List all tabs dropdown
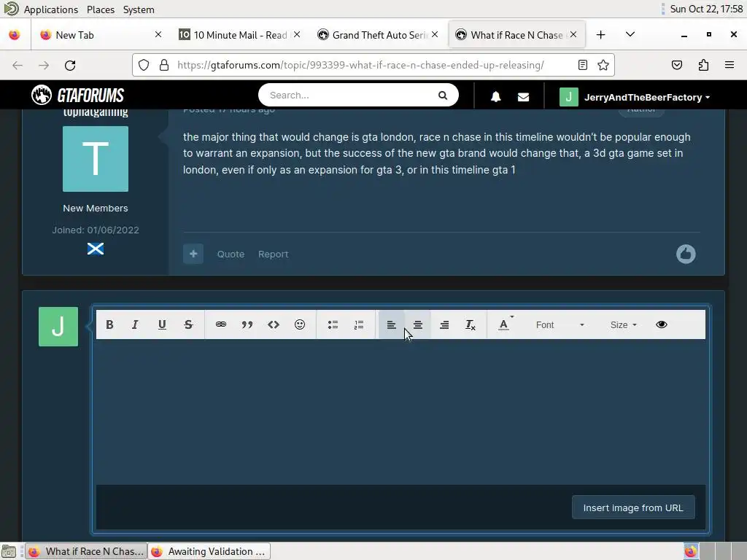The height and width of the screenshot is (560, 747). (x=630, y=35)
